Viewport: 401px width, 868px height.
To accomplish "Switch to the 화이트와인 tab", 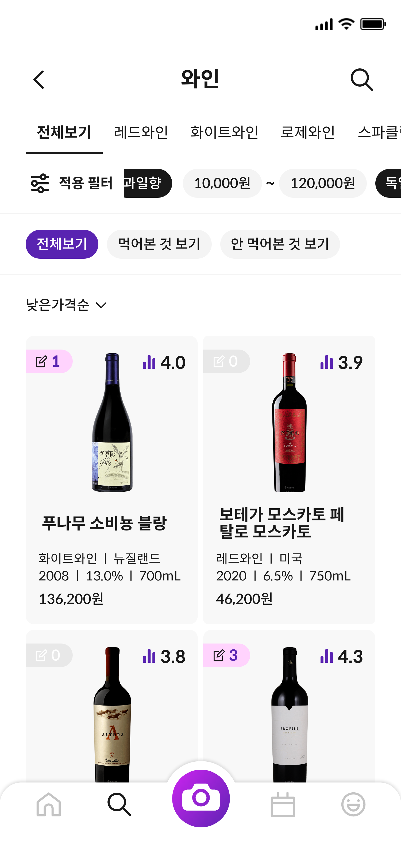I will click(224, 132).
